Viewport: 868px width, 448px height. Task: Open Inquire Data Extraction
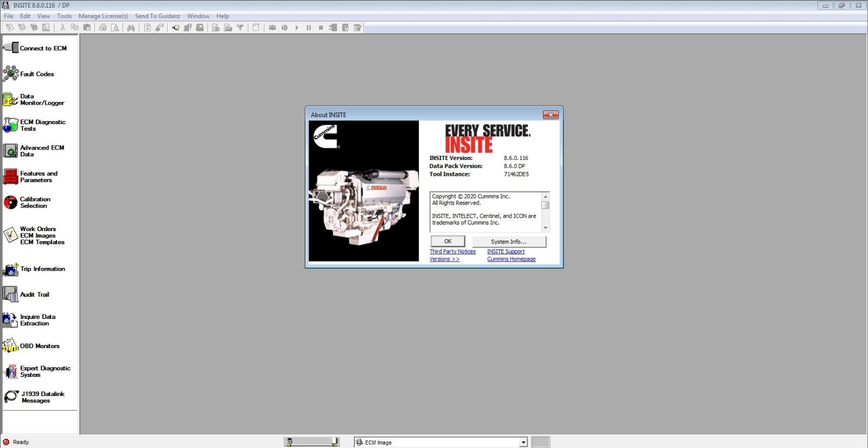point(30,320)
